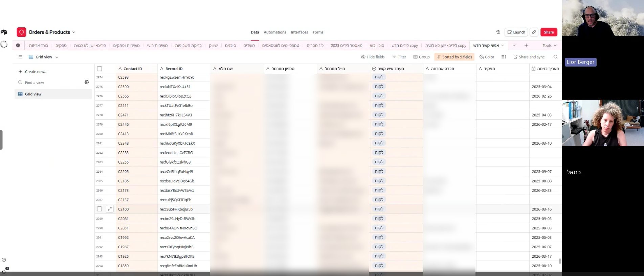Click the Launch button
This screenshot has height=276, width=644.
(x=516, y=32)
